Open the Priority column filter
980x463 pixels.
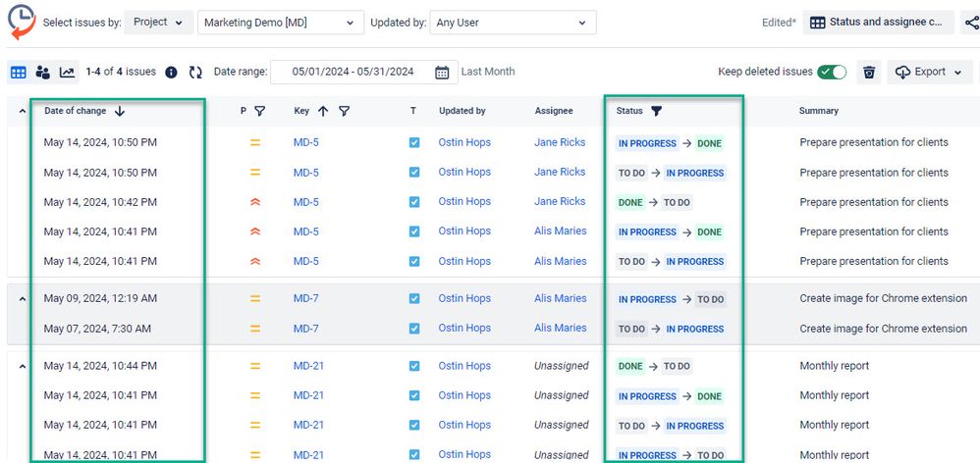pyautogui.click(x=260, y=111)
